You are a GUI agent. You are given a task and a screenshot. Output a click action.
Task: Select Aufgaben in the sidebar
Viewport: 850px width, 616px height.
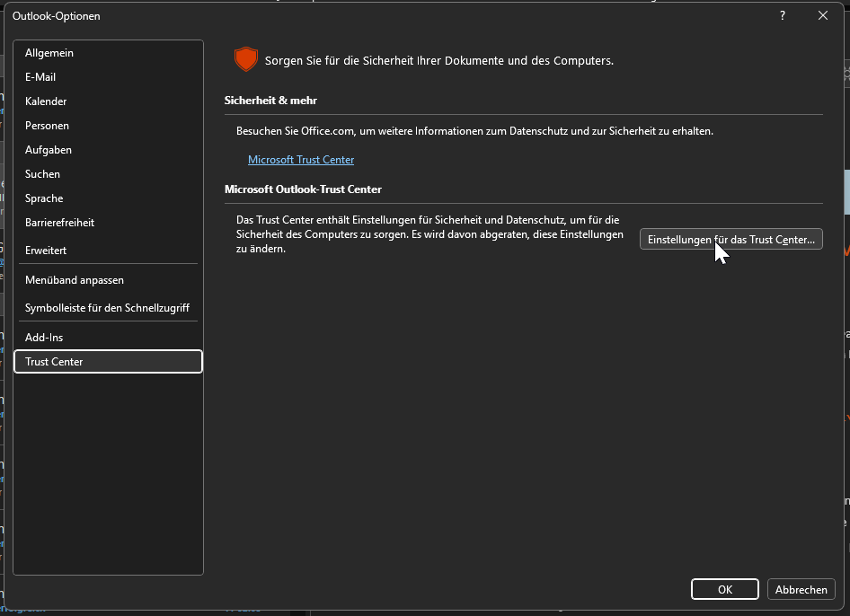click(x=49, y=150)
